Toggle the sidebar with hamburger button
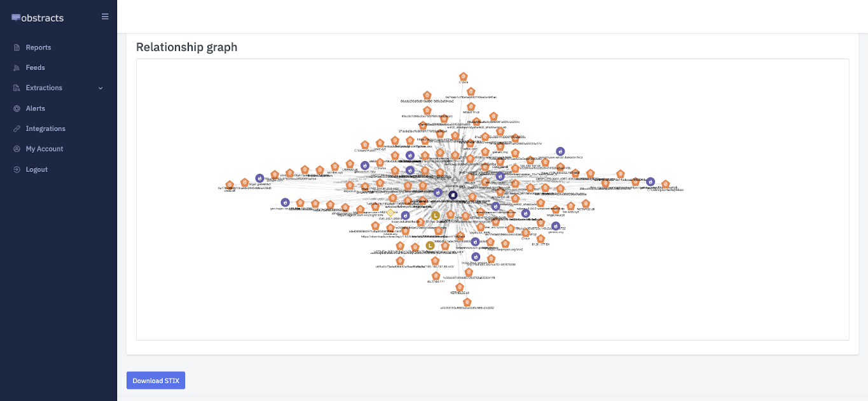This screenshot has width=868, height=401. 105,17
